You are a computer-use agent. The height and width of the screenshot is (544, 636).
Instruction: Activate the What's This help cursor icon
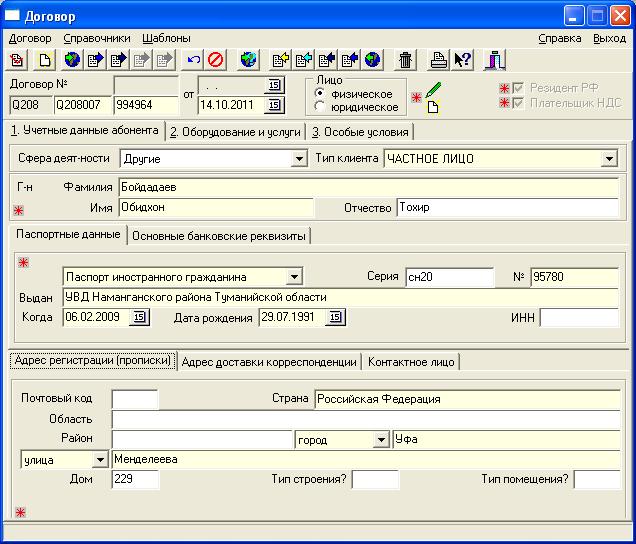(x=462, y=60)
